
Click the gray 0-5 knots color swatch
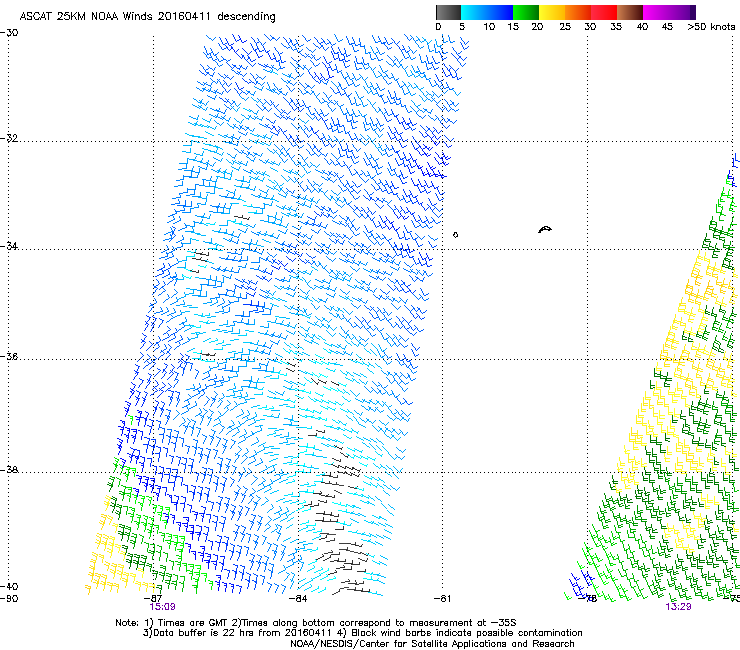tap(449, 12)
